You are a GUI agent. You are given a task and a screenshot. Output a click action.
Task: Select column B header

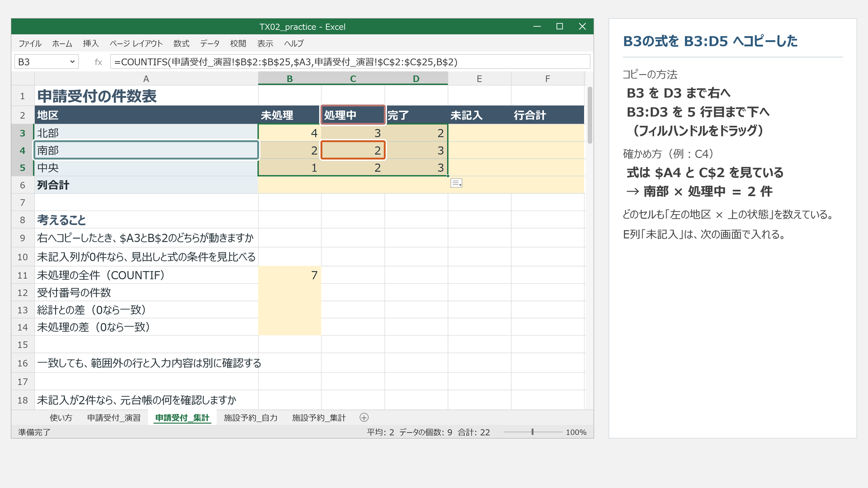coord(290,79)
